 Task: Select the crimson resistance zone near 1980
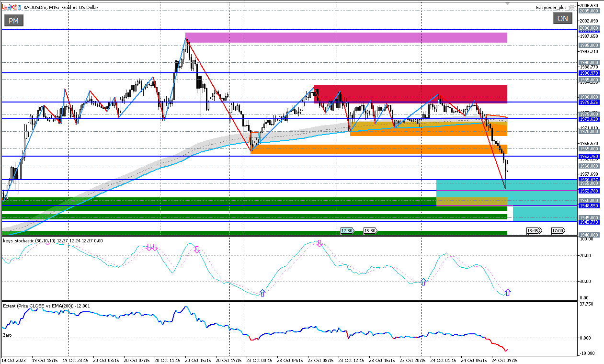pyautogui.click(x=410, y=94)
